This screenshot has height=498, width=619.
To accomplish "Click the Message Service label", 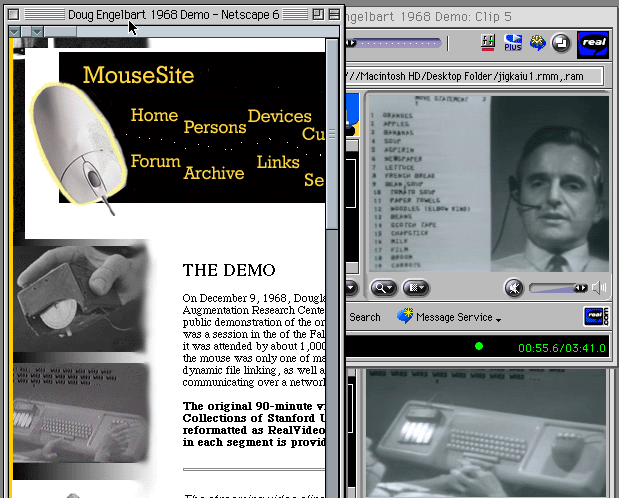I will click(x=454, y=317).
